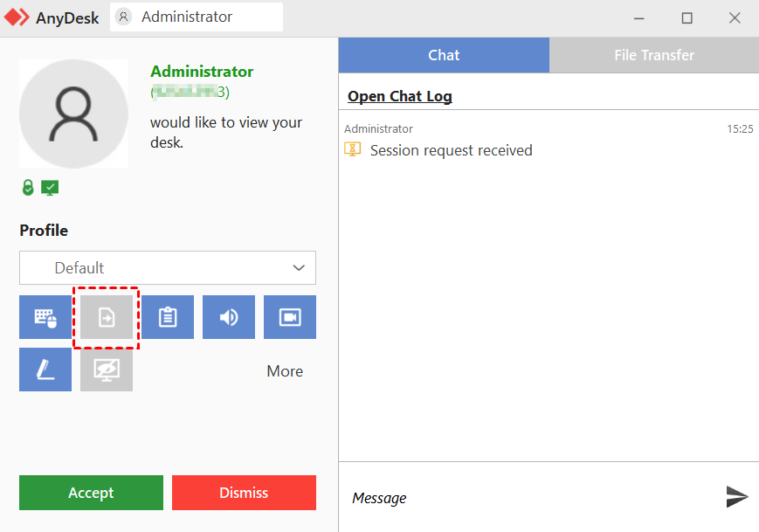
Task: Toggle the keyboard and mouse control permission
Action: tap(45, 317)
